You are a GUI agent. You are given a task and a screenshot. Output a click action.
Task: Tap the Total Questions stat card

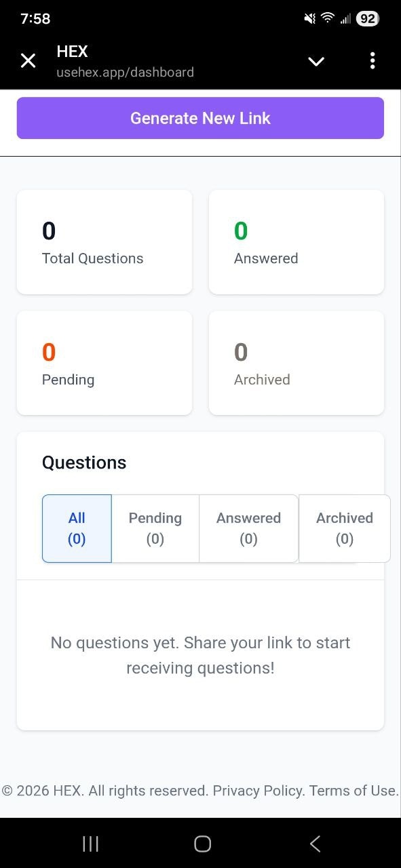coord(104,241)
